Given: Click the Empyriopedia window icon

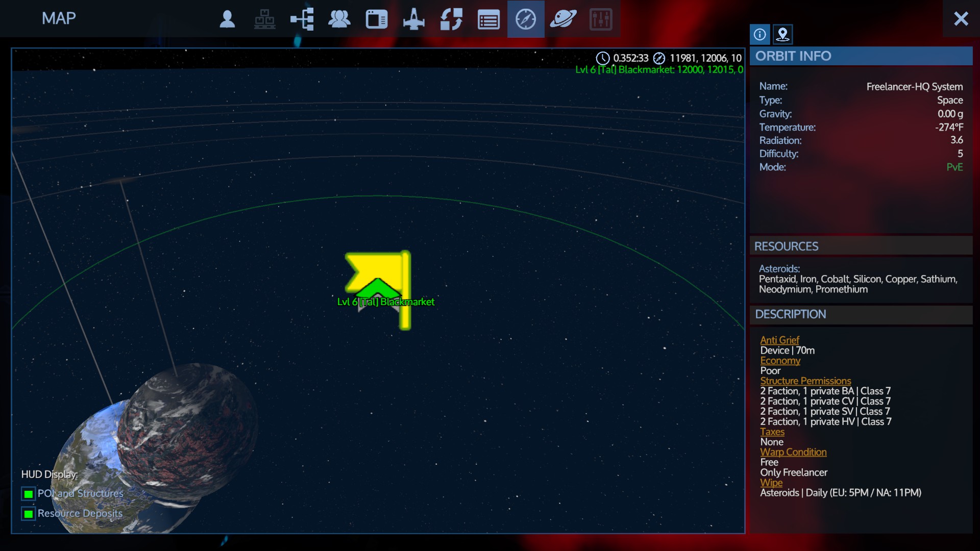Looking at the screenshot, I should tap(377, 19).
